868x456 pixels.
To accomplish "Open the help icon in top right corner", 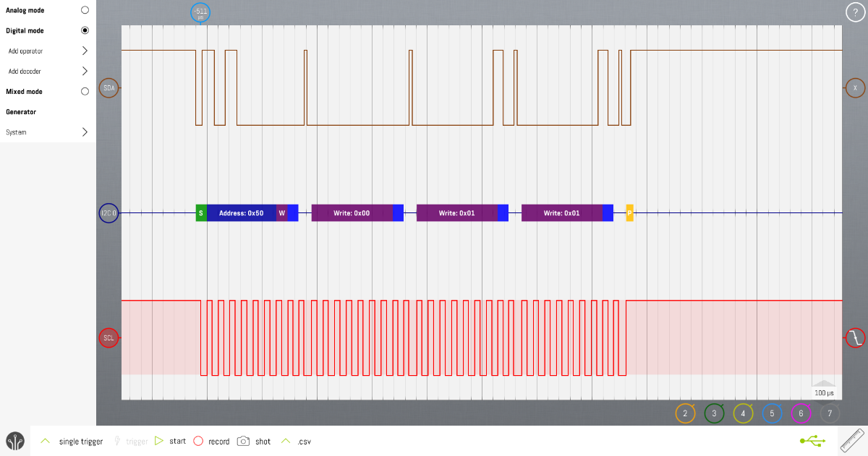I will [x=854, y=12].
